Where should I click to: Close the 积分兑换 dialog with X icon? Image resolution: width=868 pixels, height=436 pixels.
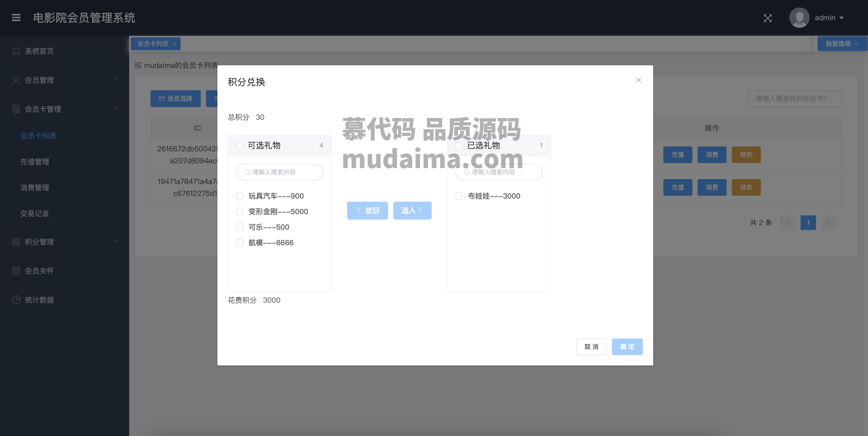point(638,80)
